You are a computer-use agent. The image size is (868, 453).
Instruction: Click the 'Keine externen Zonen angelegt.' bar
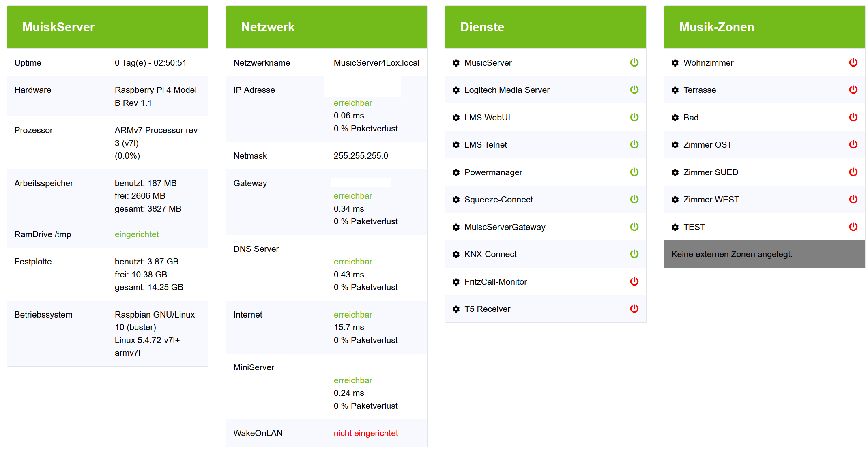[x=764, y=254]
